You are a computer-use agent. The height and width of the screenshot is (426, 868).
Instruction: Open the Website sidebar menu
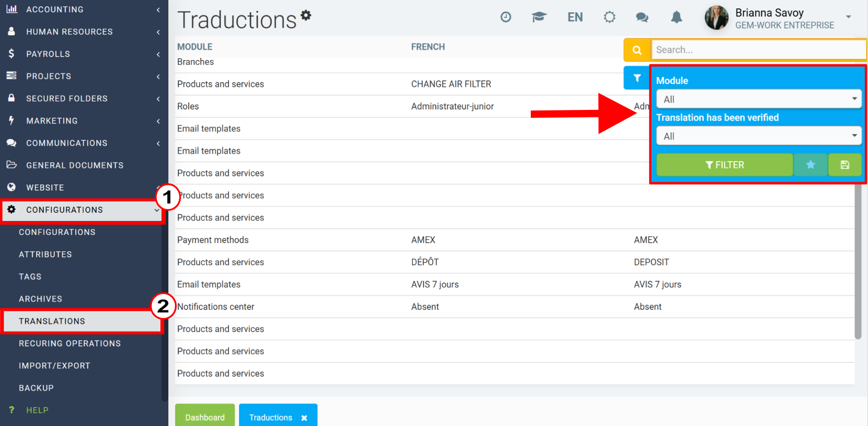point(84,188)
